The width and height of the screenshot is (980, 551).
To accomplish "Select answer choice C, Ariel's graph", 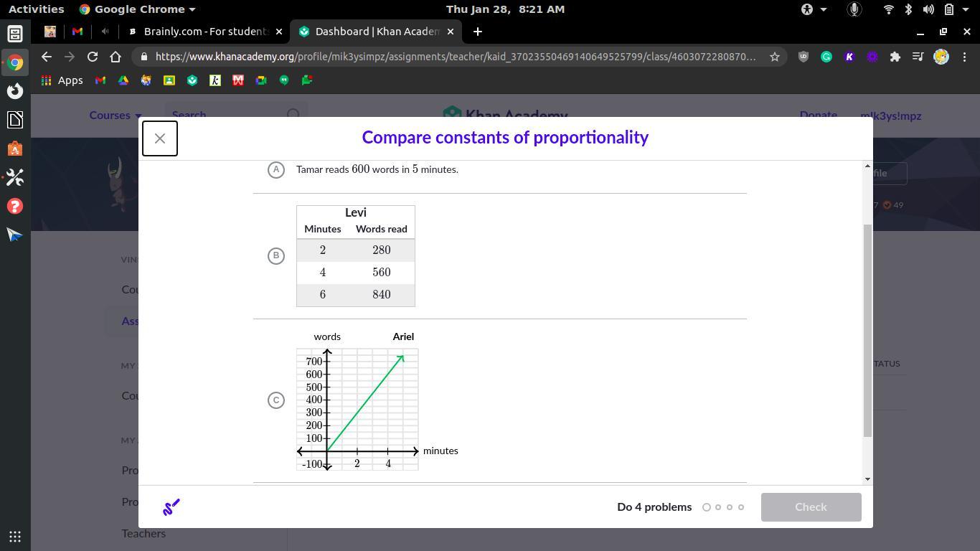I will (276, 400).
